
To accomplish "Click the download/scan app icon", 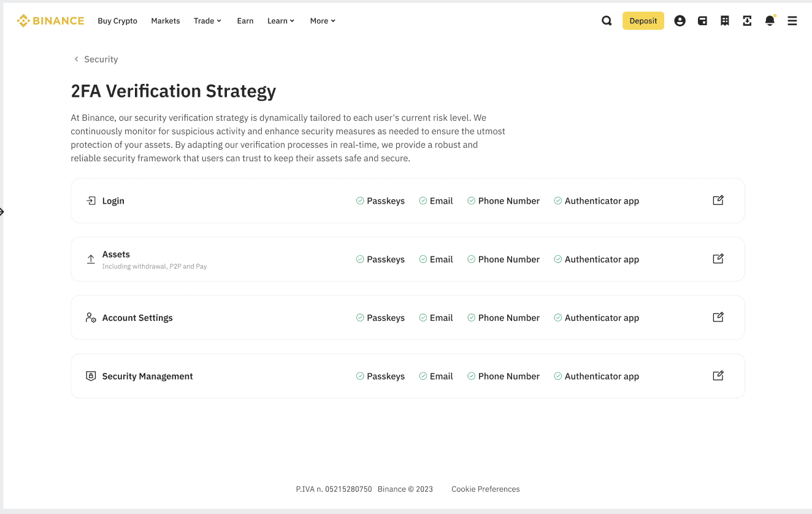I will click(x=747, y=21).
